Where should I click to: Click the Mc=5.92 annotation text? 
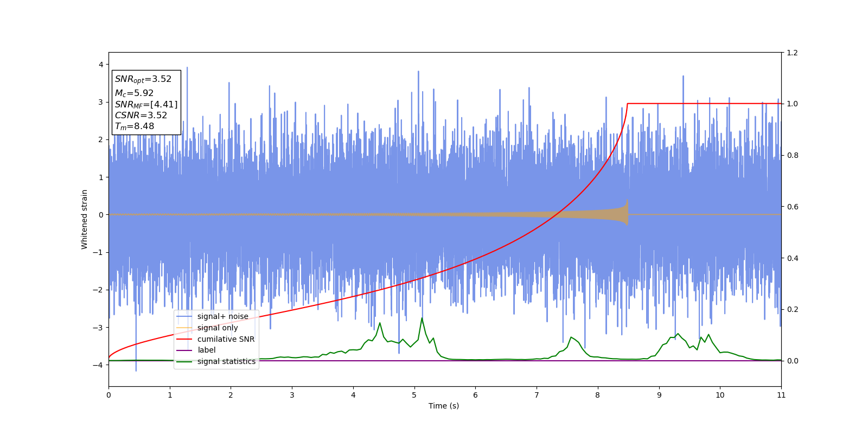134,93
